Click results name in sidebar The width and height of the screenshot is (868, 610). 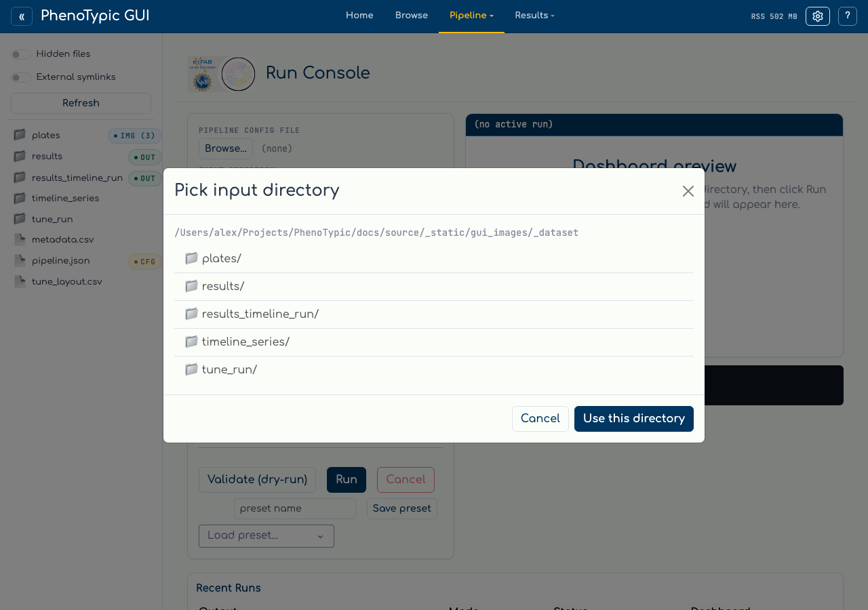[x=47, y=157]
